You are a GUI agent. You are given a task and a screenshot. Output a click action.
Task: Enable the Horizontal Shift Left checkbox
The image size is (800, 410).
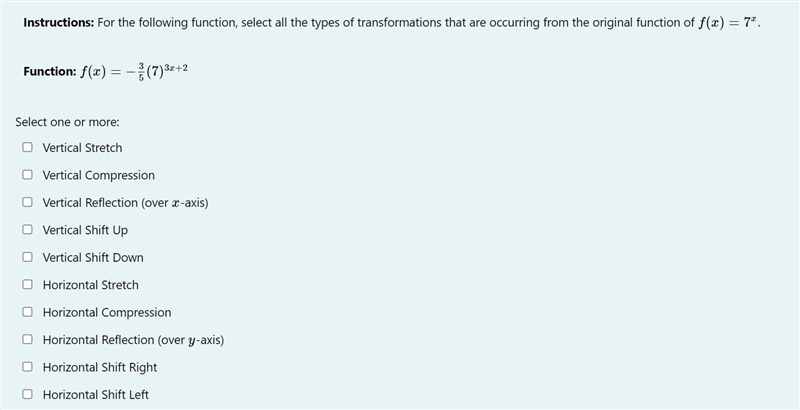pos(27,395)
